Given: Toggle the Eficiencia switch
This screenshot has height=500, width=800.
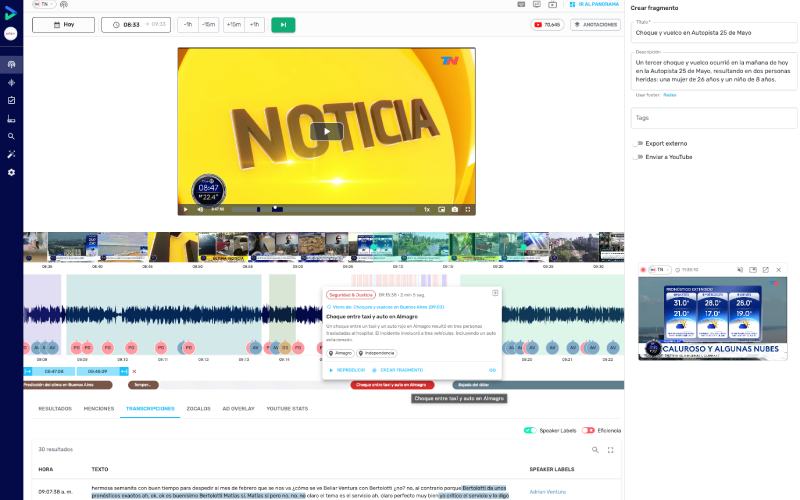Looking at the screenshot, I should pos(588,430).
